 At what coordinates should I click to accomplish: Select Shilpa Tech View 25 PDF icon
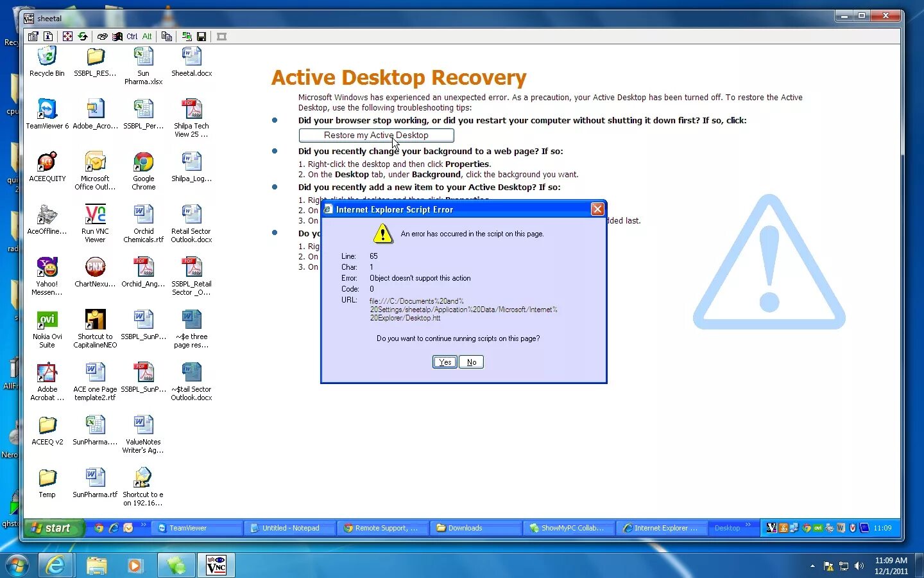pos(191,118)
